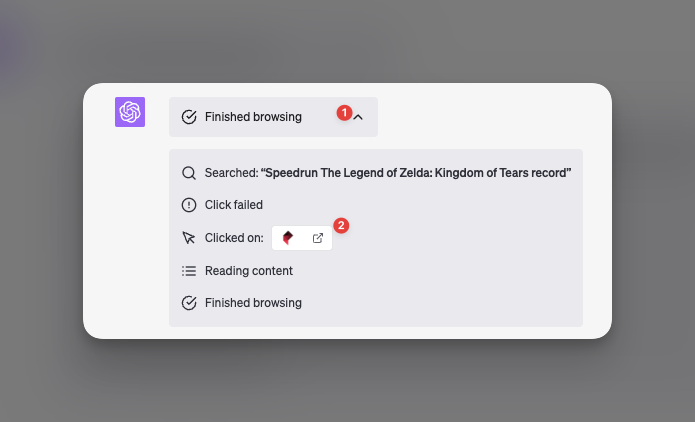Image resolution: width=695 pixels, height=422 pixels.
Task: Click the bold Zelda speedrun search query text
Action: point(415,173)
